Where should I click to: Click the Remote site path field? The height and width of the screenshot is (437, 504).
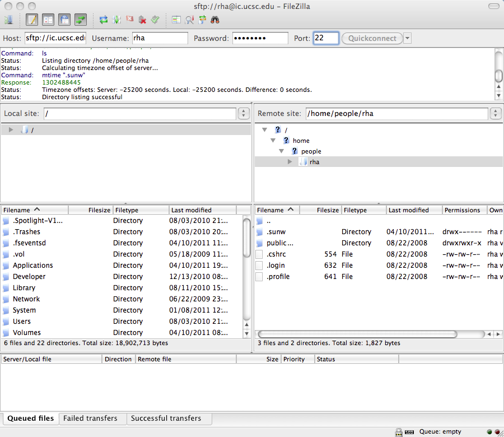coord(397,114)
